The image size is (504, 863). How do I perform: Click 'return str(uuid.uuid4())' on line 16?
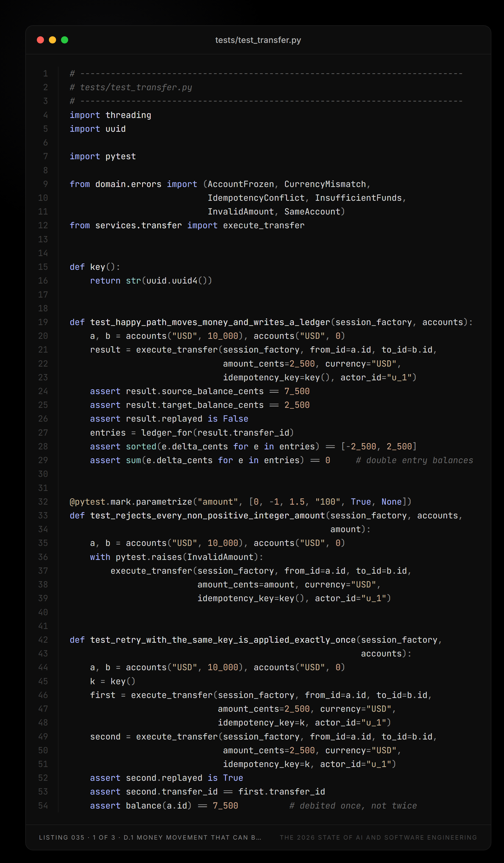click(151, 281)
